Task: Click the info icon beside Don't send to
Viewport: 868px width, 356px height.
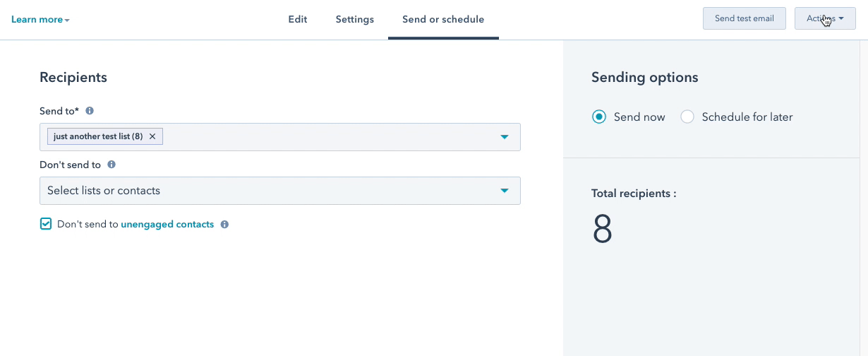Action: coord(111,165)
